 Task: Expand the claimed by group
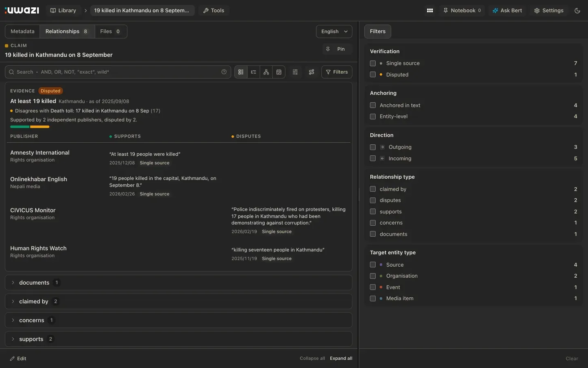[x=178, y=301]
